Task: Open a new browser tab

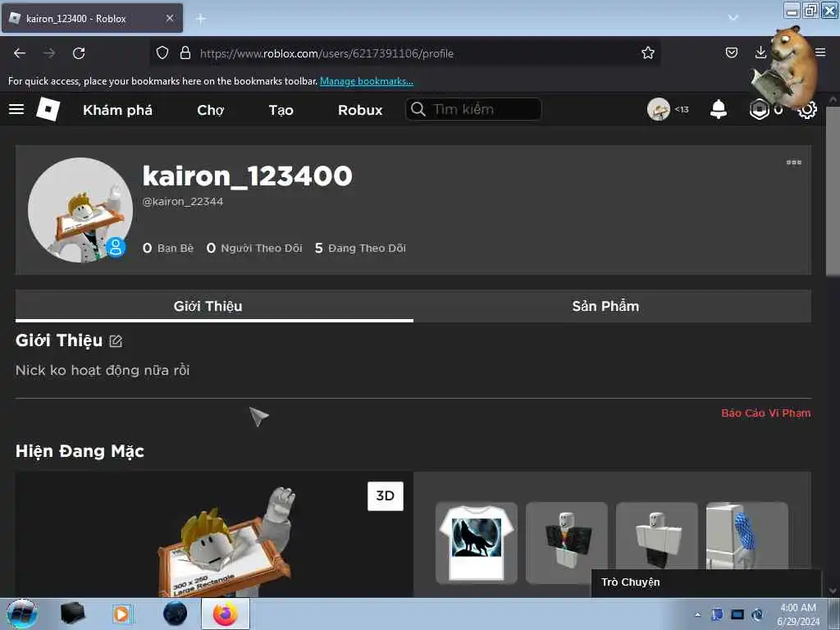Action: click(201, 19)
